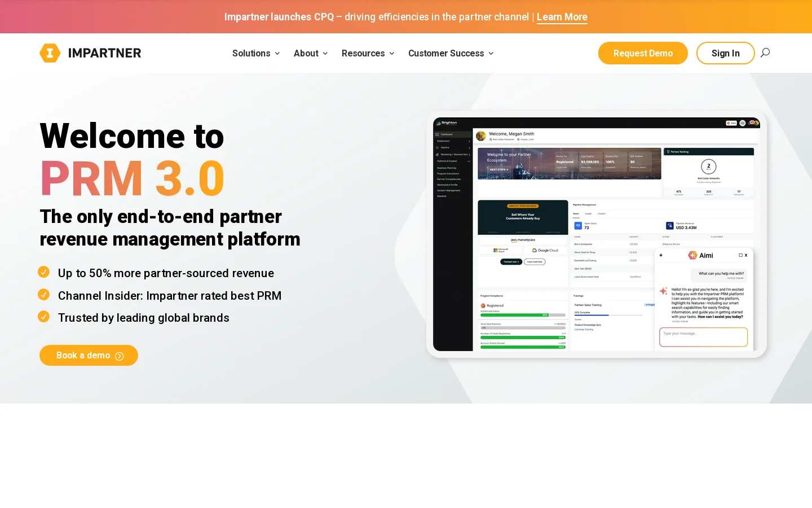Click the checkmark beside 'Channel Insider' line
Image resolution: width=812 pixels, height=508 pixels.
43,295
